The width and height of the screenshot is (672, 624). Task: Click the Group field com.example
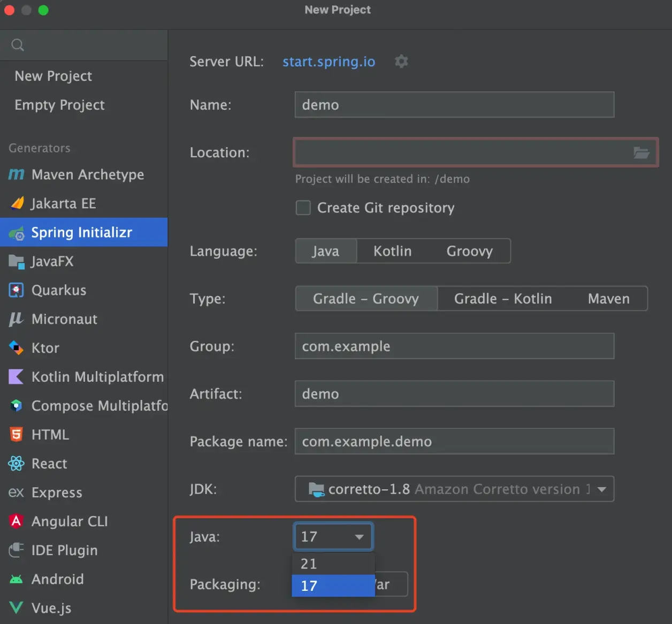click(454, 346)
